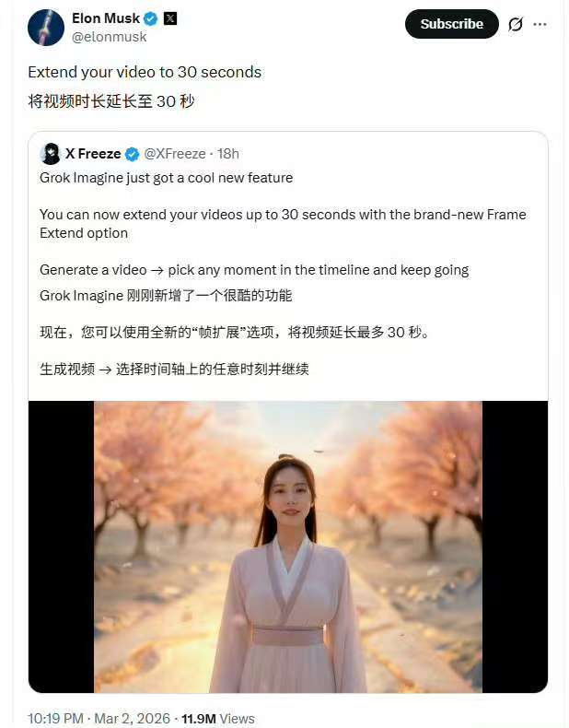Click the 'Extend your video to 30 seconds' text

point(145,73)
